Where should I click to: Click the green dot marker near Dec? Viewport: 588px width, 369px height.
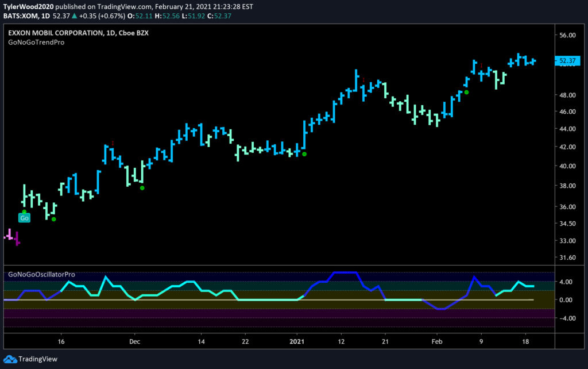click(x=142, y=188)
